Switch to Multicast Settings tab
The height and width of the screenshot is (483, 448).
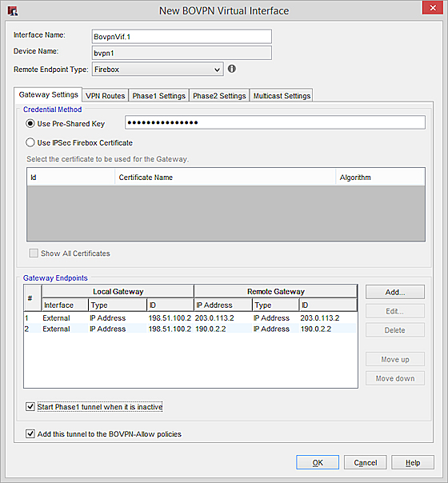282,96
